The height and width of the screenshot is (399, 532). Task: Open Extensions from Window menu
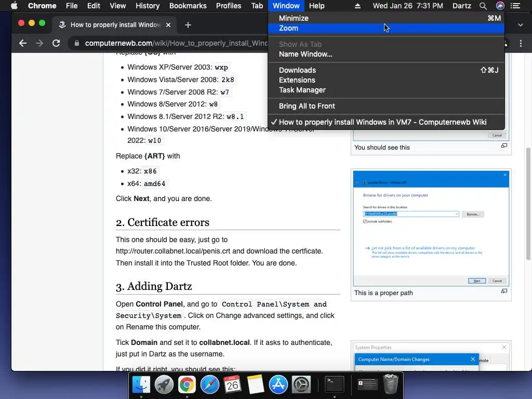[386, 80]
